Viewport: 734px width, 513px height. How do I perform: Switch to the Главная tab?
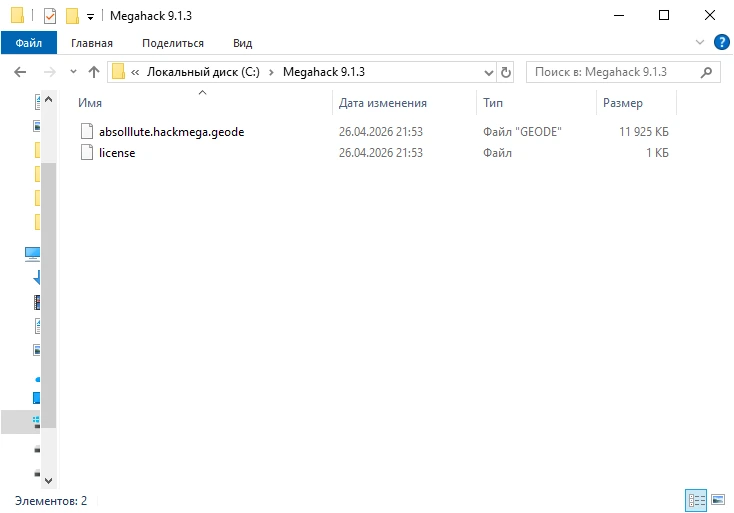[x=92, y=43]
